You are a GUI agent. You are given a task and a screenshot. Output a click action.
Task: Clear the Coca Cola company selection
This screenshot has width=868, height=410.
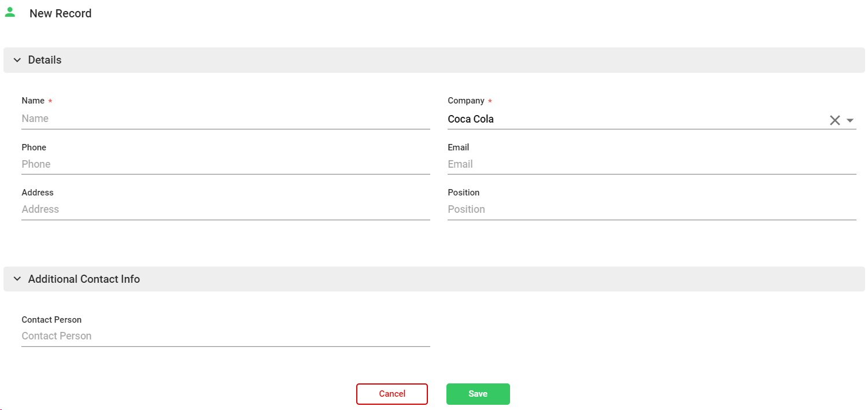coord(834,120)
